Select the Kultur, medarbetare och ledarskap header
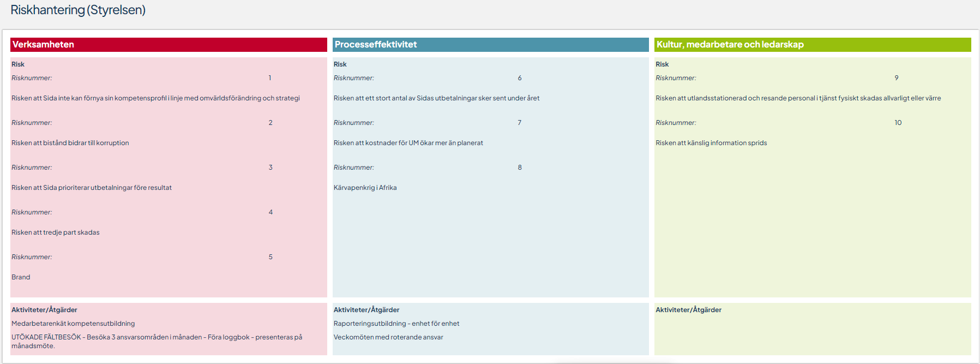Viewport: 980px width, 364px height. (x=813, y=45)
